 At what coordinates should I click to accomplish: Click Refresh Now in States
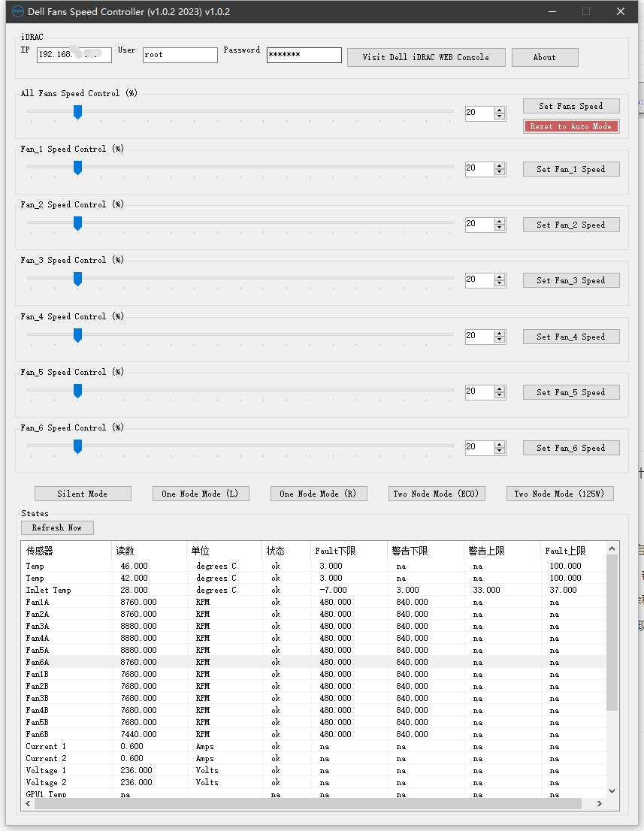(x=57, y=527)
